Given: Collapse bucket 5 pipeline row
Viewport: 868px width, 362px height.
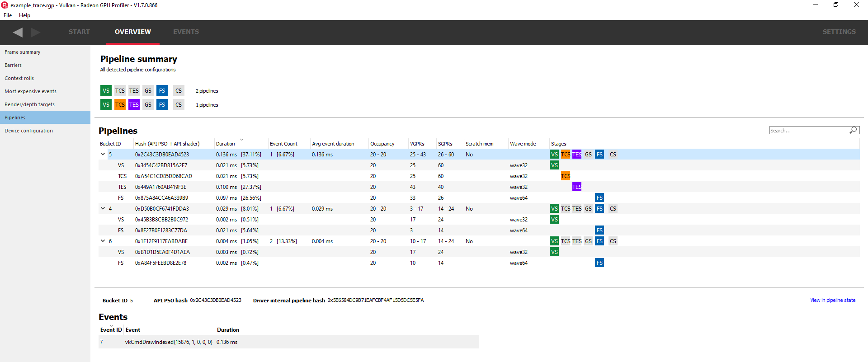Looking at the screenshot, I should (x=103, y=155).
